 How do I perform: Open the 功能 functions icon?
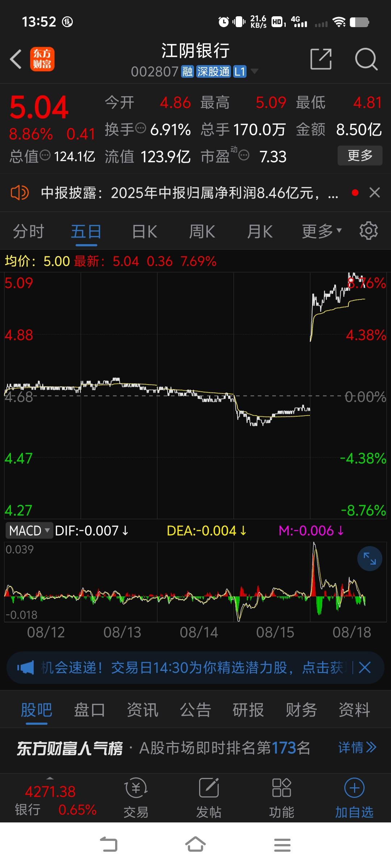coord(282,798)
